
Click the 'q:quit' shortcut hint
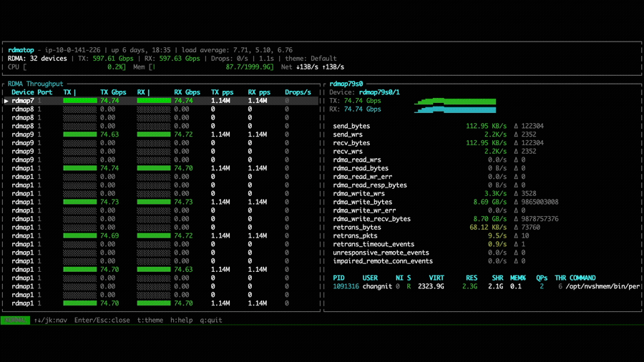click(211, 320)
